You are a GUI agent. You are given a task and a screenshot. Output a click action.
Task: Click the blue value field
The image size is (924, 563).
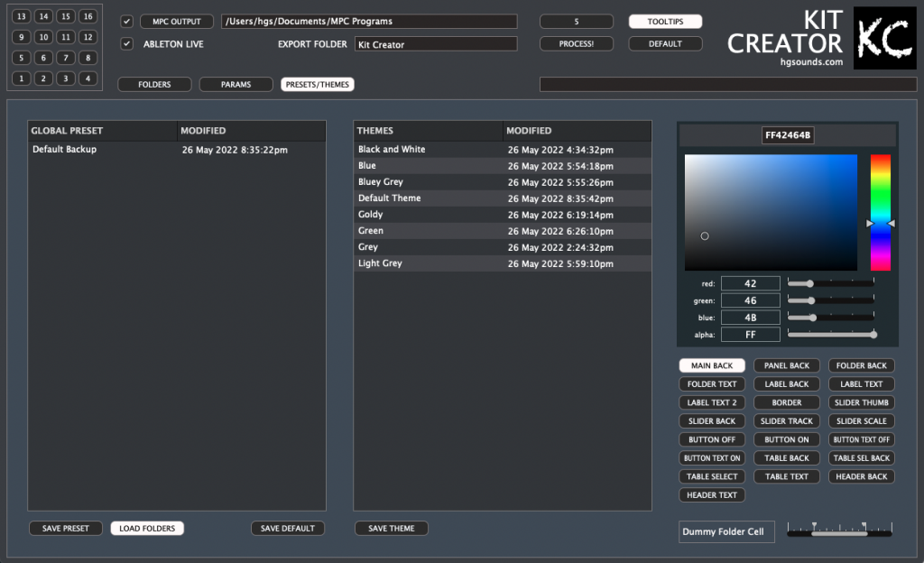click(x=750, y=318)
